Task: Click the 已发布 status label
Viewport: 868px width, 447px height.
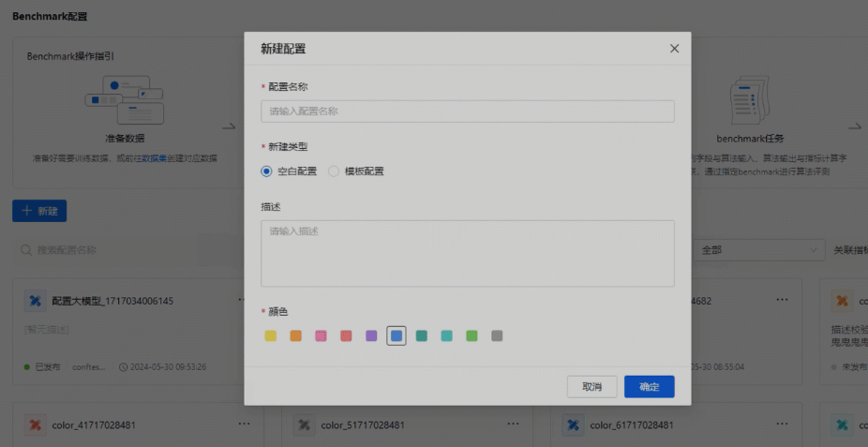Action: tap(48, 366)
